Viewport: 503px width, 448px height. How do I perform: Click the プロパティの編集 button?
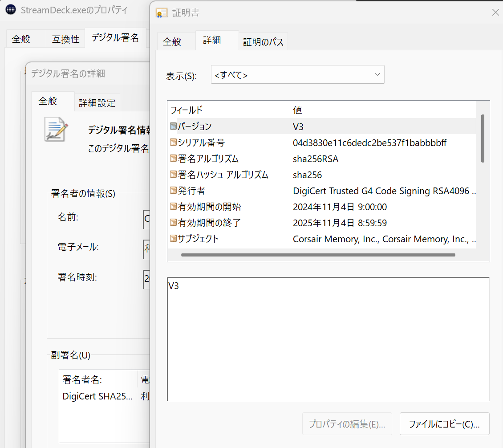click(x=347, y=424)
